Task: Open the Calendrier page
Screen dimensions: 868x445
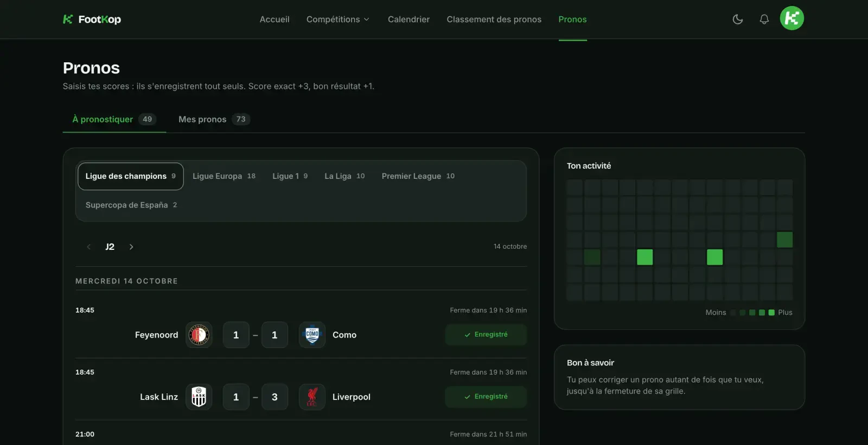Action: click(x=409, y=20)
